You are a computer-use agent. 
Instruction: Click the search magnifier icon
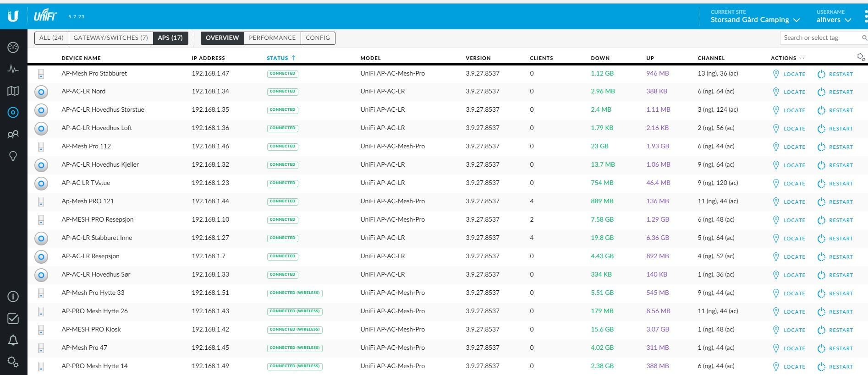[x=864, y=38]
